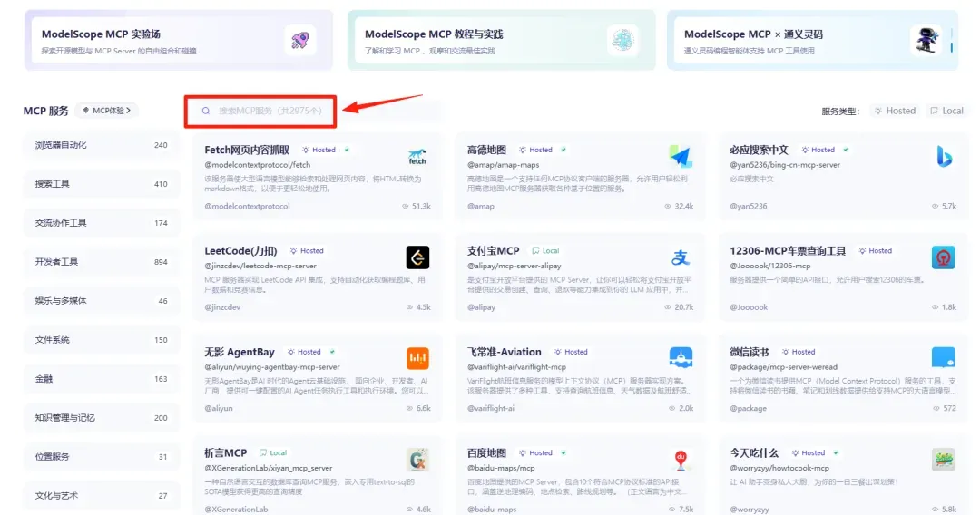Click the eye icon beside 20.7k

[668, 307]
